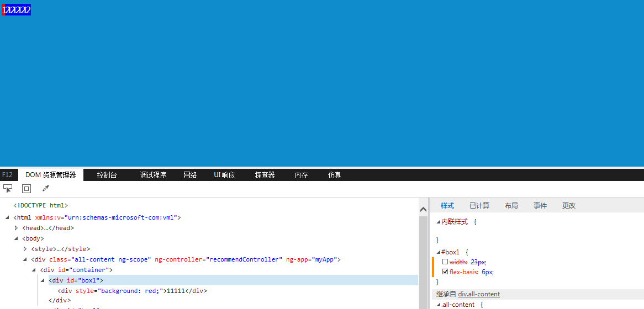Click the F12 label in tools bar
The width and height of the screenshot is (644, 309).
(7, 175)
